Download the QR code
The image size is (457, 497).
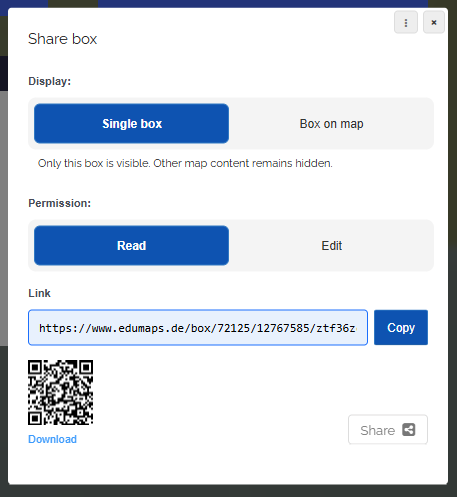point(52,439)
